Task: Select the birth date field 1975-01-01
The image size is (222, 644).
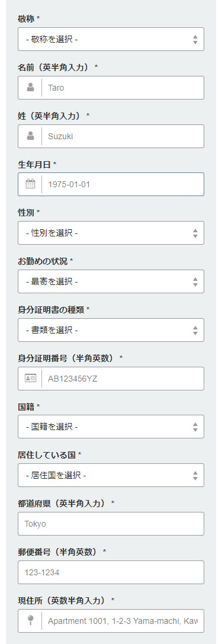Action: (123, 184)
